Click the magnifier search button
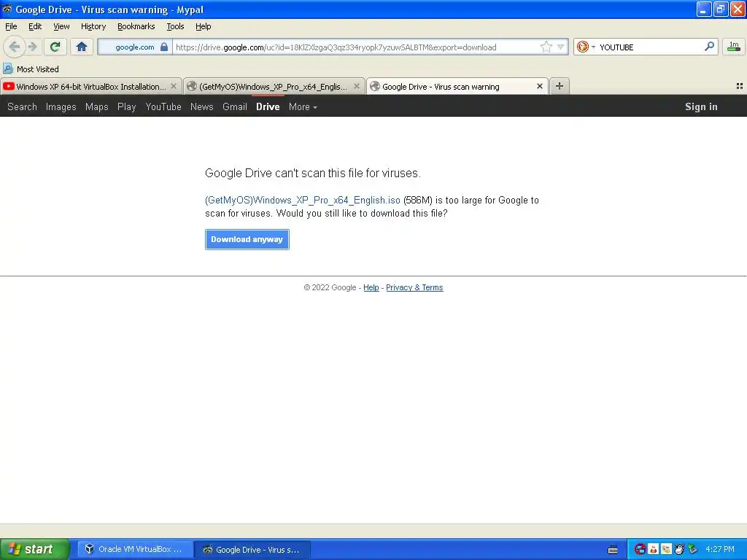The image size is (747, 560). pyautogui.click(x=709, y=46)
